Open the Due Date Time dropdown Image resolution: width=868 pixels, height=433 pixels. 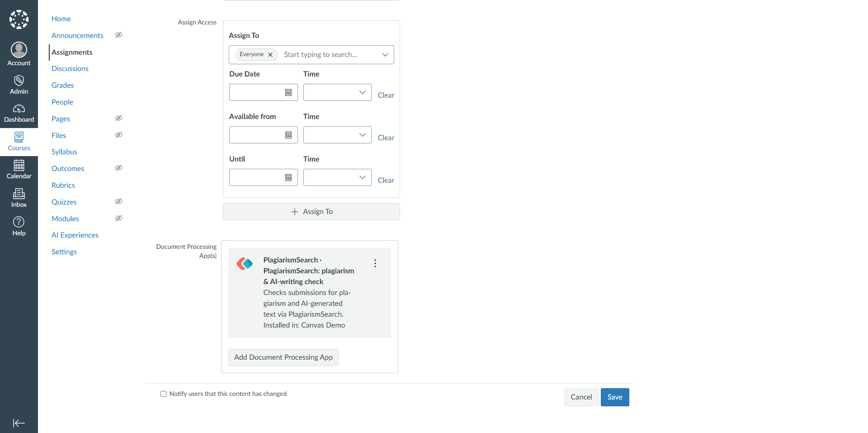pyautogui.click(x=337, y=92)
